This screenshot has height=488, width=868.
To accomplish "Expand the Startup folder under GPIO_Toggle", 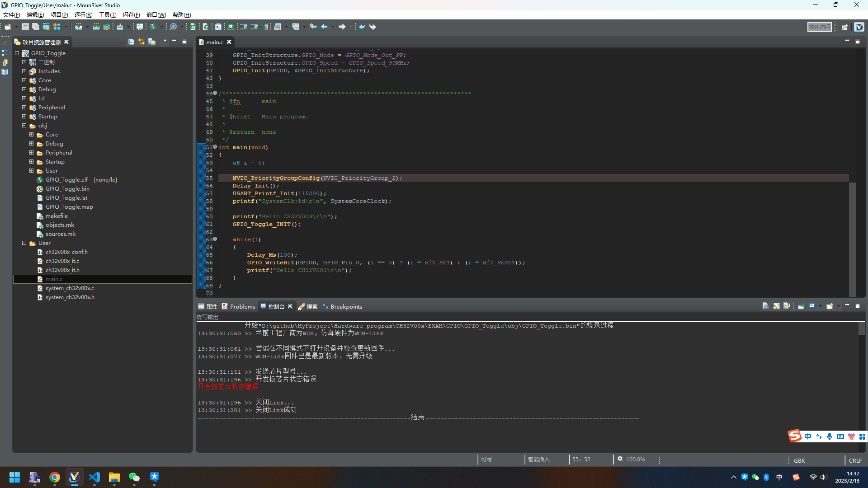I will click(x=24, y=117).
